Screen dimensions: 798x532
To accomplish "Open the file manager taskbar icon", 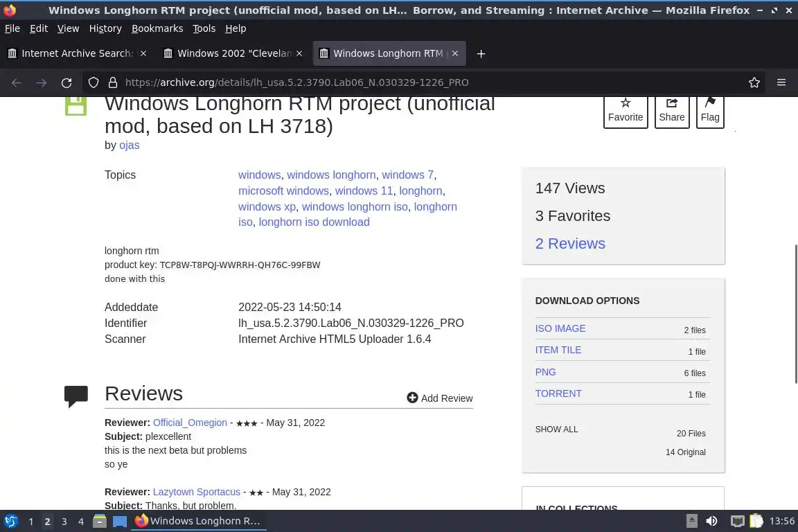I will pyautogui.click(x=100, y=521).
